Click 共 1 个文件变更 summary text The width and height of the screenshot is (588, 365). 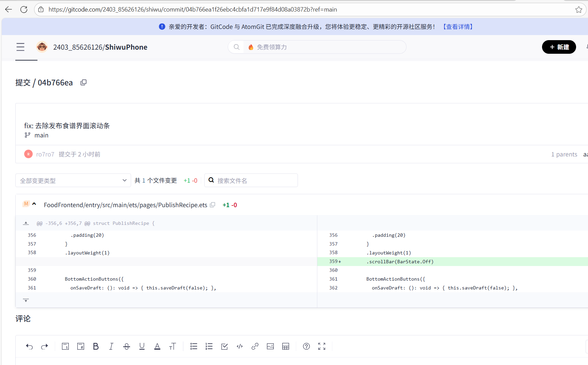click(156, 180)
